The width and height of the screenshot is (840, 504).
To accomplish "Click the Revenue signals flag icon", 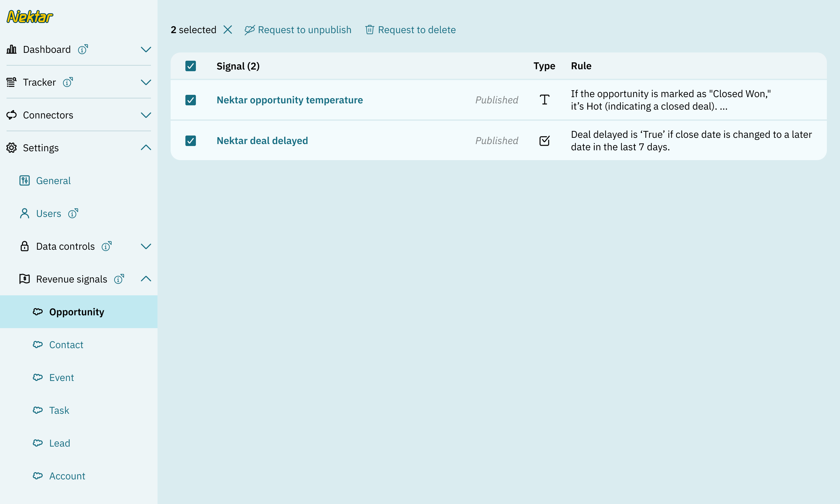I will 25,279.
